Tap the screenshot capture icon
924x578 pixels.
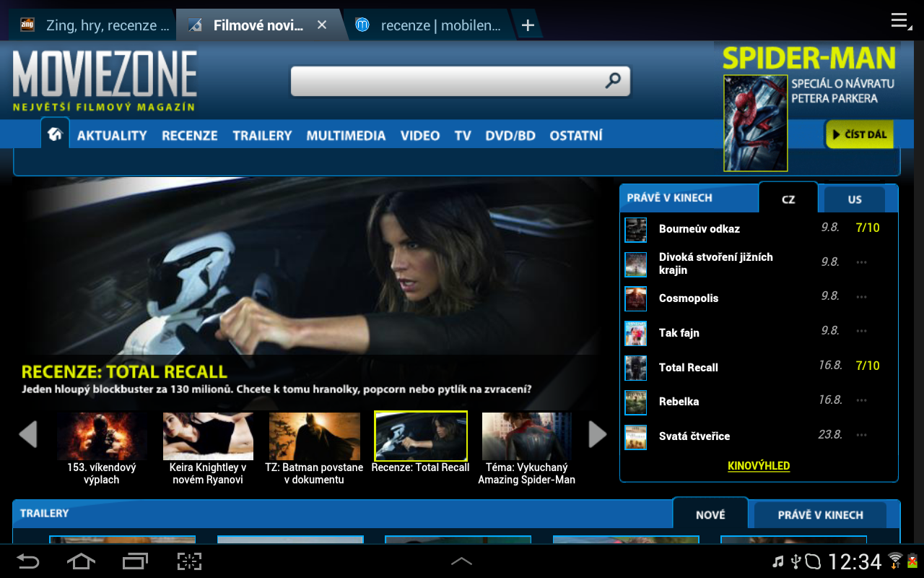[x=189, y=561]
